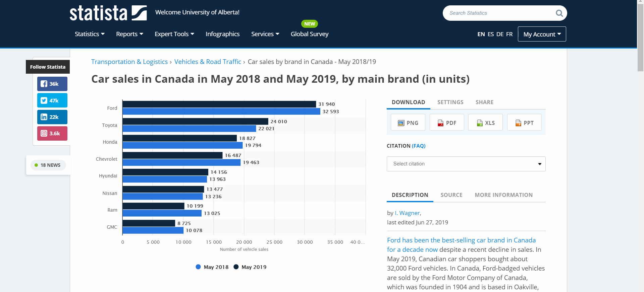The width and height of the screenshot is (644, 292).
Task: Open citation FAQ link
Action: click(419, 146)
